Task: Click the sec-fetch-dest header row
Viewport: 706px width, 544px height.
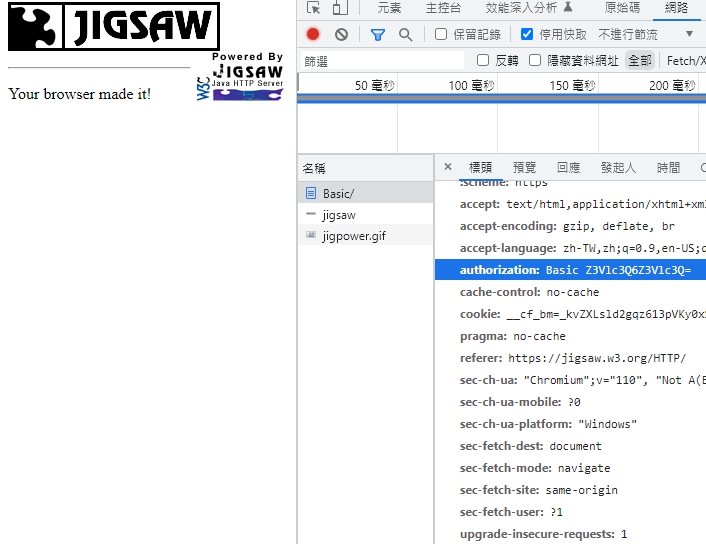Action: [570, 446]
